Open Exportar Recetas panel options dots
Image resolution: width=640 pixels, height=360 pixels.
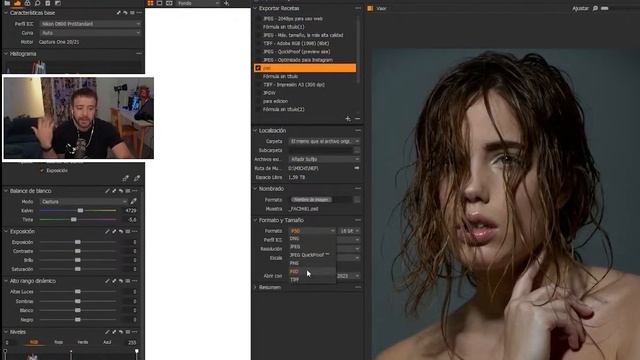tap(358, 8)
